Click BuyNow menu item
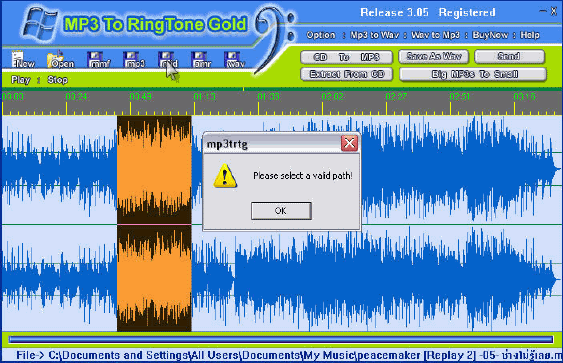The image size is (563, 363). pos(490,35)
